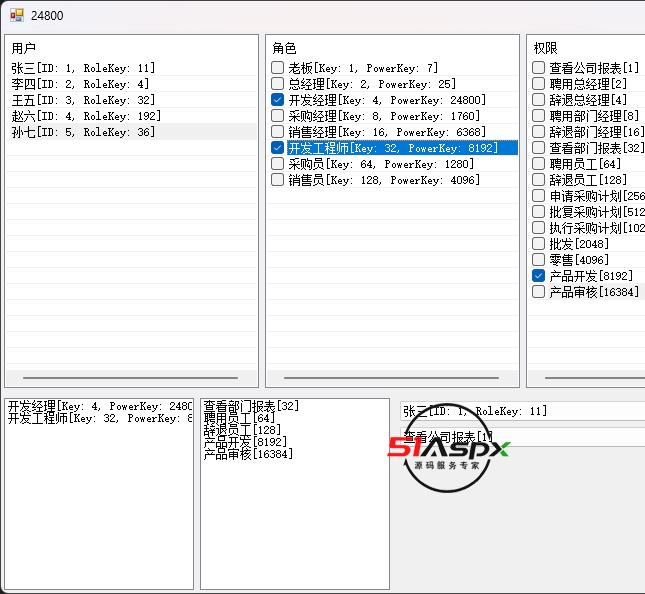Screen dimensions: 645x594
Task: Click the field showing 查看公司报表[1]
Action: 522,437
